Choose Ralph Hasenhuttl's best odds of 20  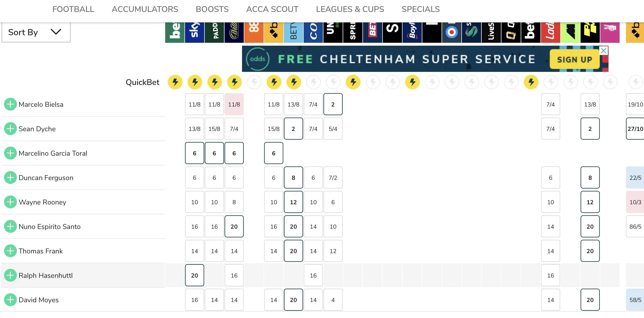(x=195, y=276)
